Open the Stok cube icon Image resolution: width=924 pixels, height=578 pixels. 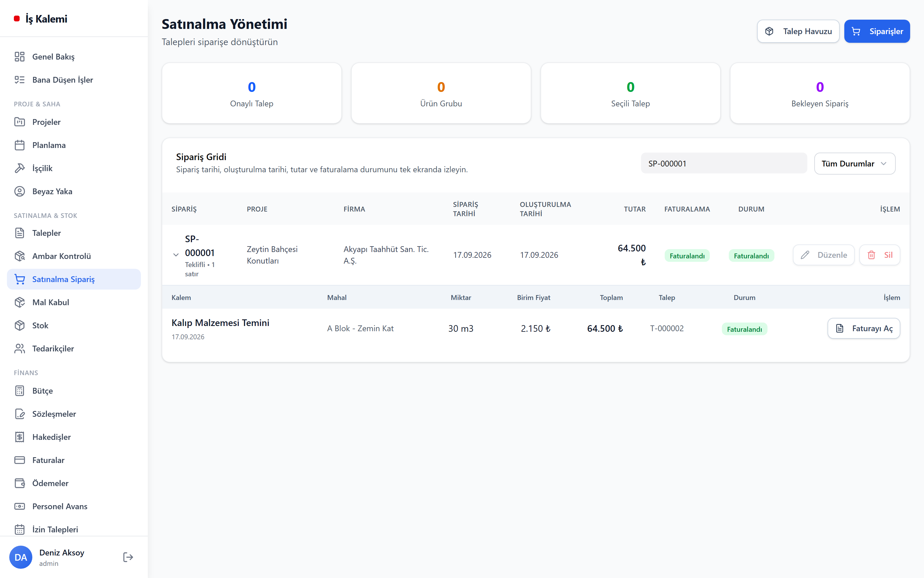point(19,325)
